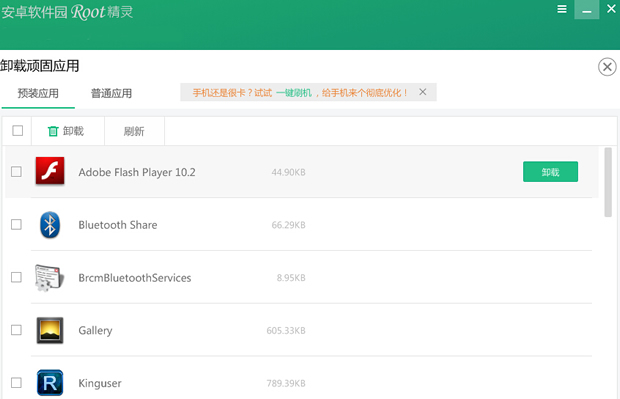620x399 pixels.
Task: Click the Bluetooth Share app icon
Action: point(50,225)
